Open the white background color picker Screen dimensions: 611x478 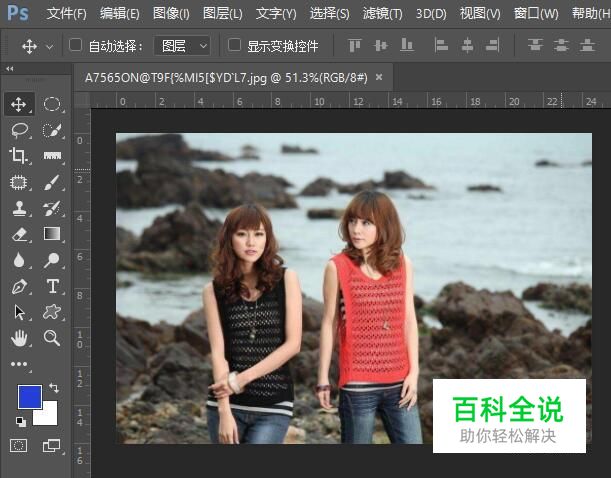pyautogui.click(x=50, y=417)
